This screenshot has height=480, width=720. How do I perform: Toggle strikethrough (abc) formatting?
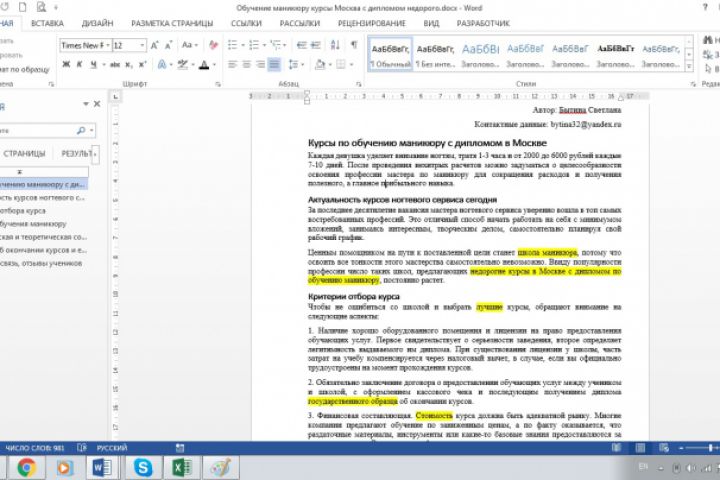click(x=115, y=65)
